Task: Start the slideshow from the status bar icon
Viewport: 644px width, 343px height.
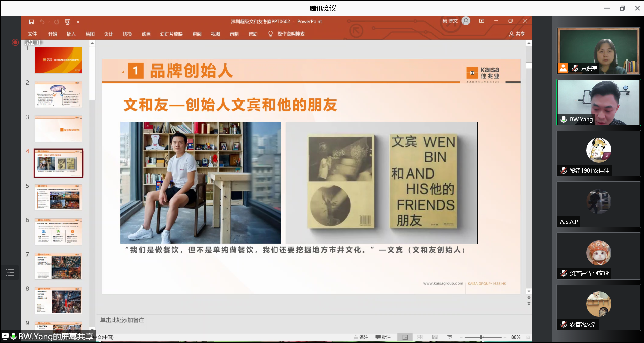Action: click(450, 337)
